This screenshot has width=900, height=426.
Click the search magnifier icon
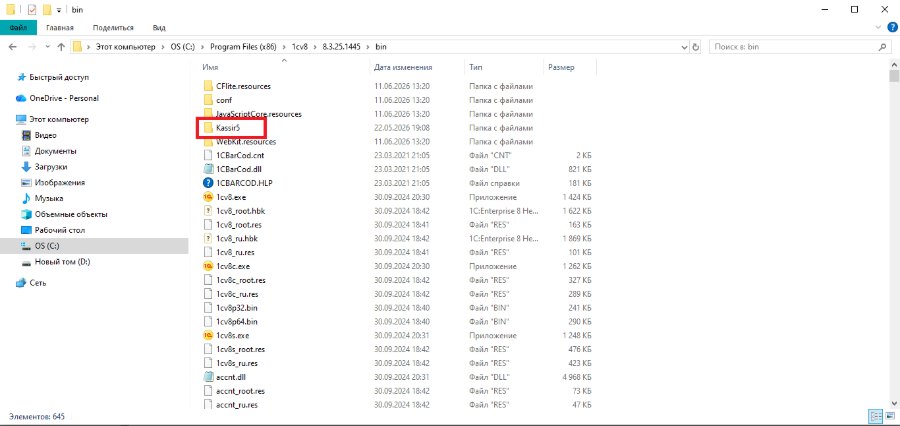coord(883,47)
